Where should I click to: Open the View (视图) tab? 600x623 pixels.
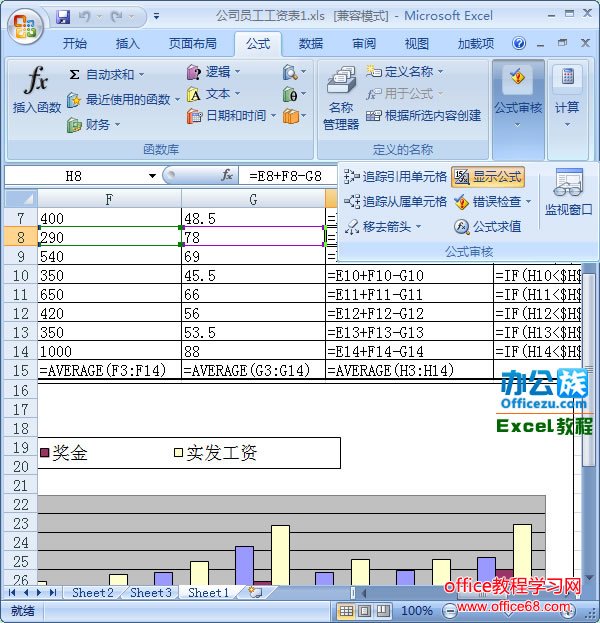416,43
